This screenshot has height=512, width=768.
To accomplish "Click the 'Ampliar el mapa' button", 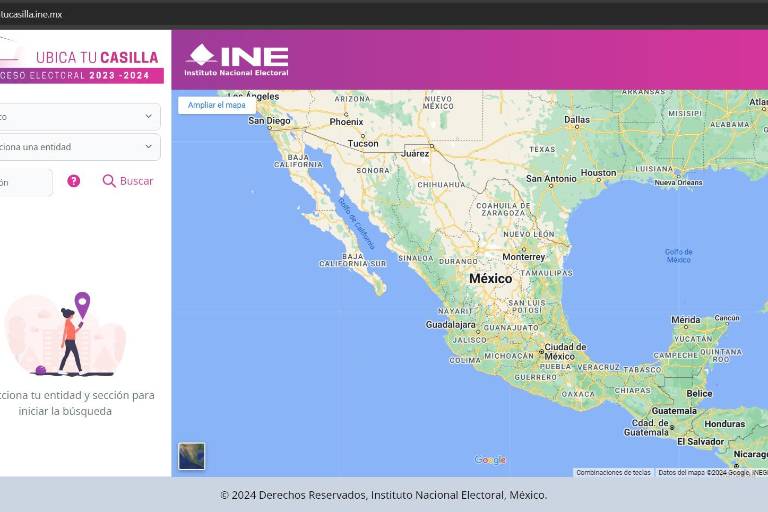I will (217, 105).
